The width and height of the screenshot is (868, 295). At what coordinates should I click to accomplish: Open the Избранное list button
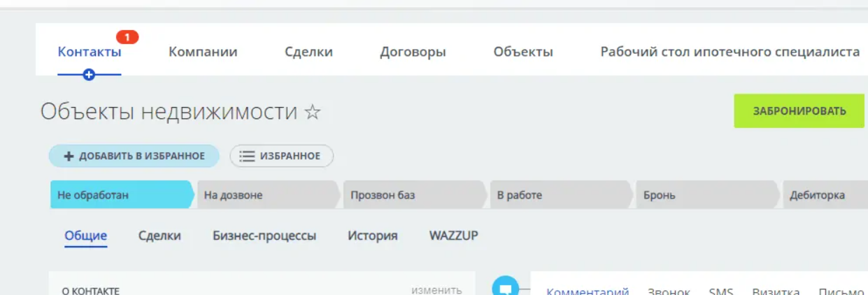pyautogui.click(x=282, y=156)
